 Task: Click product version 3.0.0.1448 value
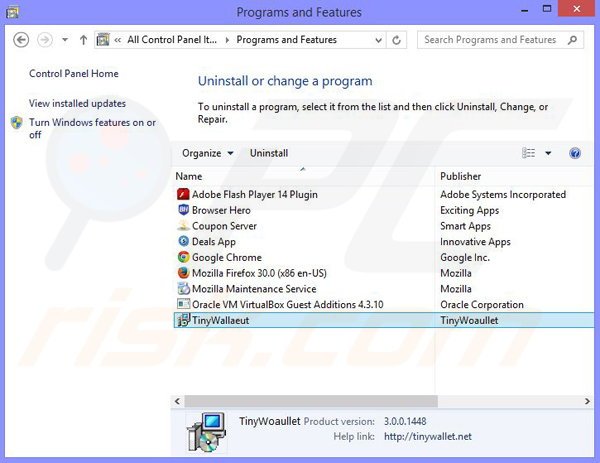[405, 421]
